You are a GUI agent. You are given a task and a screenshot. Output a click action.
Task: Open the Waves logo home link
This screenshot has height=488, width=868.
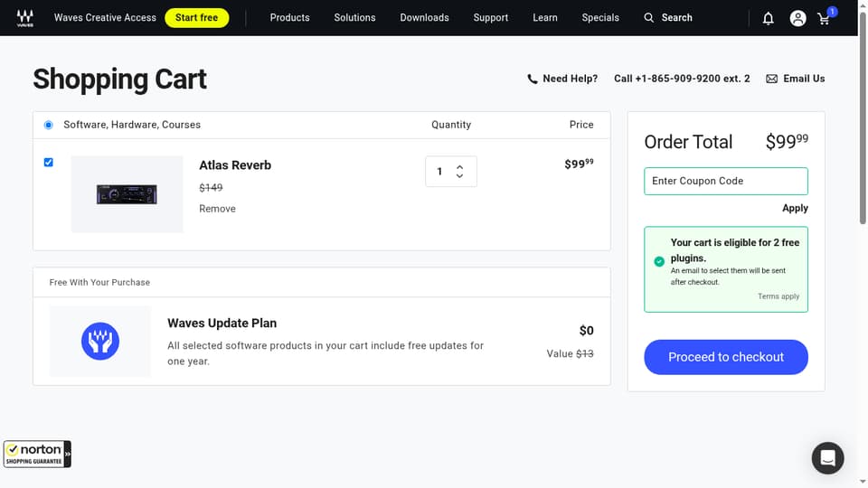[x=25, y=18]
